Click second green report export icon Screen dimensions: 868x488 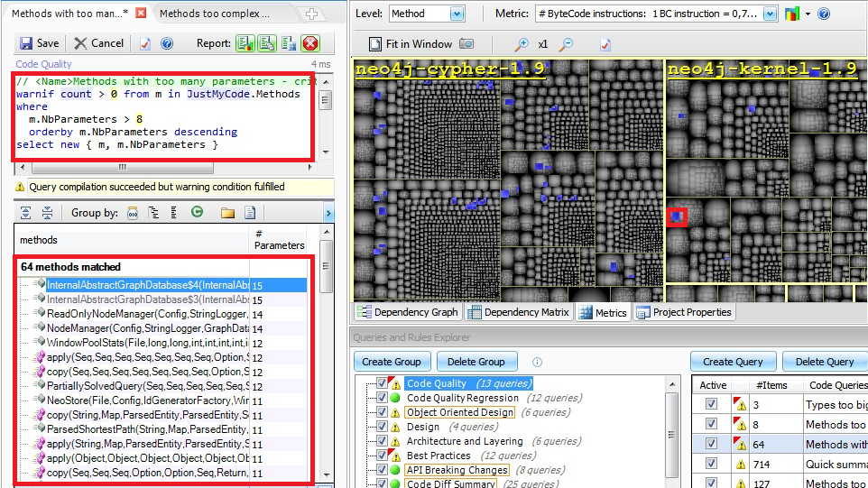click(267, 43)
